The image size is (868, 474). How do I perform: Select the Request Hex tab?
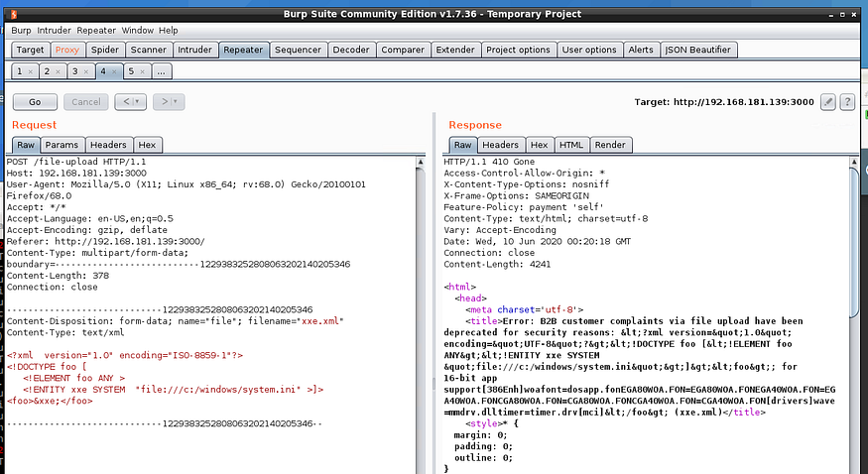[147, 145]
